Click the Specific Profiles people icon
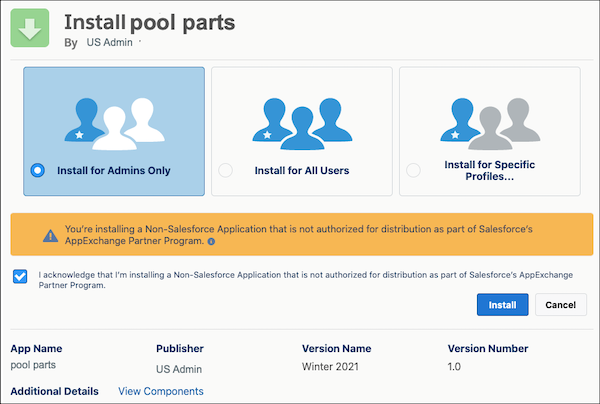This screenshot has height=404, width=600. 490,124
